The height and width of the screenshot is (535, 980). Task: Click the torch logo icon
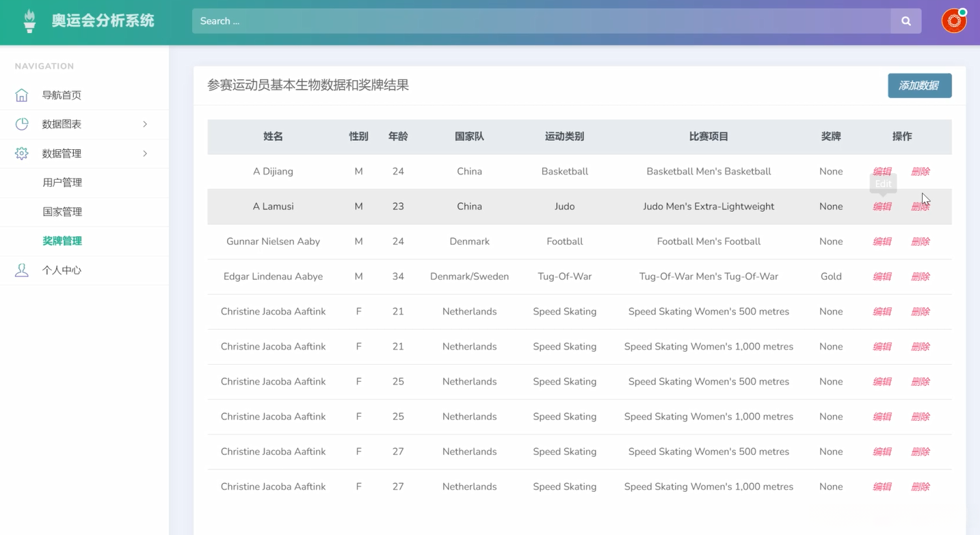point(29,21)
